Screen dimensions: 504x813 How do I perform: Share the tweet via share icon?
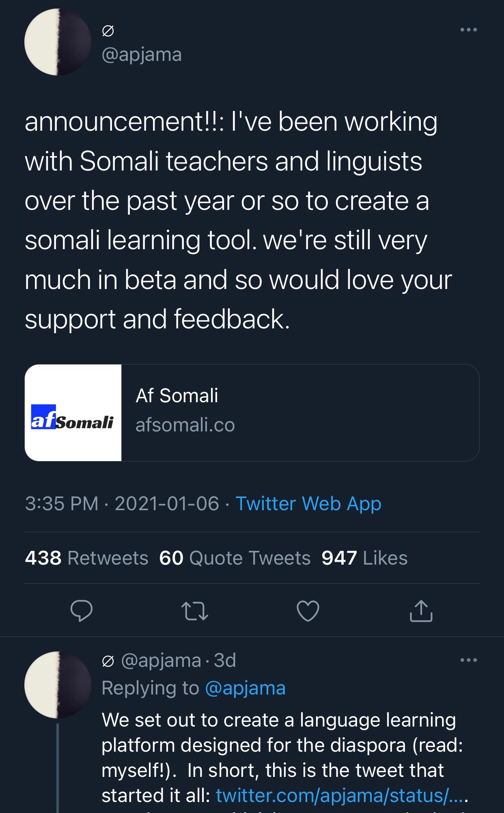click(421, 611)
